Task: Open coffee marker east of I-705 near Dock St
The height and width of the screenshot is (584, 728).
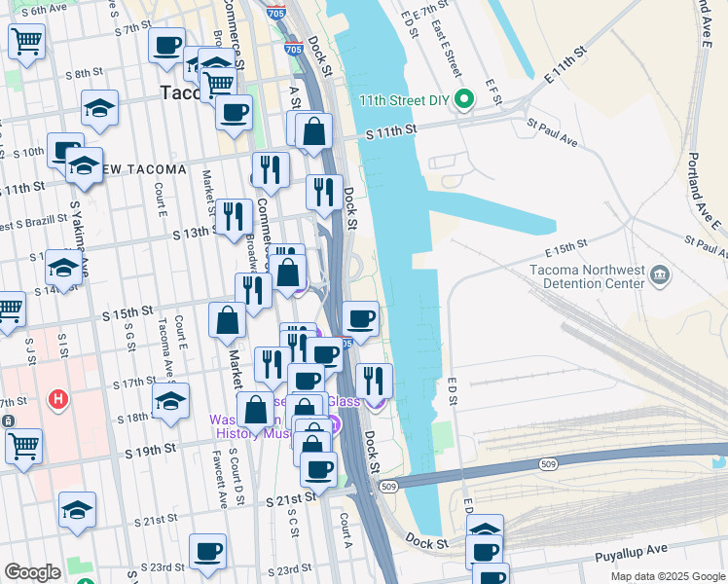Action: click(x=361, y=322)
